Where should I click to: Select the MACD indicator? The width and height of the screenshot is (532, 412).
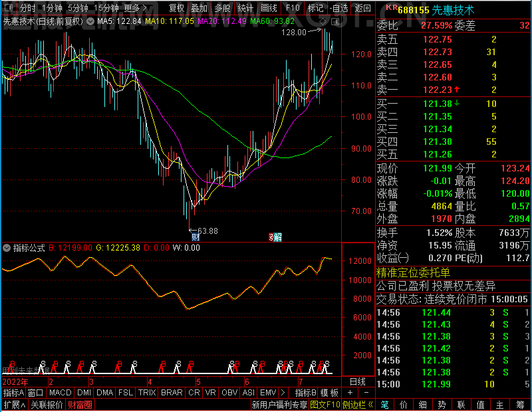tap(60, 393)
